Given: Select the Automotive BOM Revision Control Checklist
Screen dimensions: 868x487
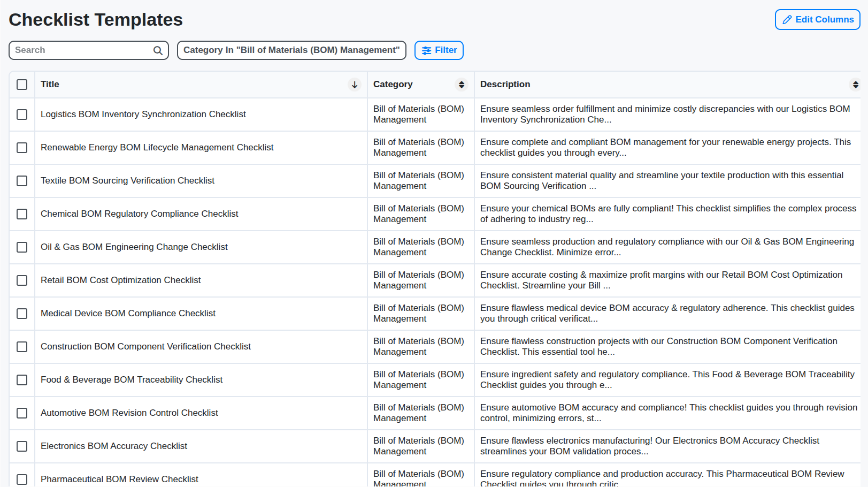Looking at the screenshot, I should [129, 413].
